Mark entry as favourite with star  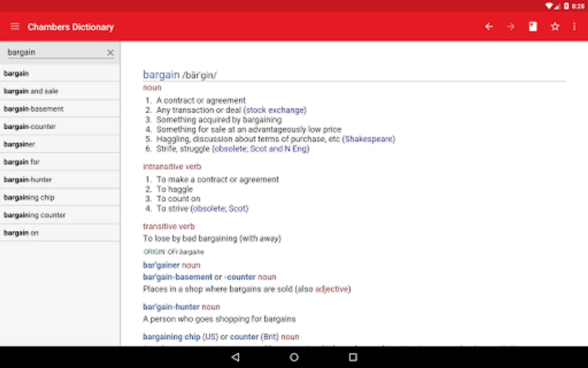click(x=555, y=27)
